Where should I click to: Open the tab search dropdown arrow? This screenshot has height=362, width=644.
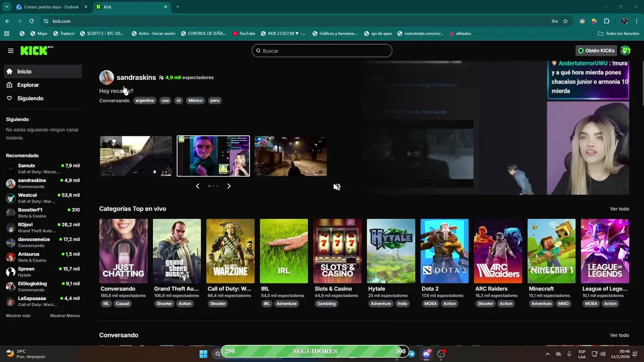click(x=7, y=7)
